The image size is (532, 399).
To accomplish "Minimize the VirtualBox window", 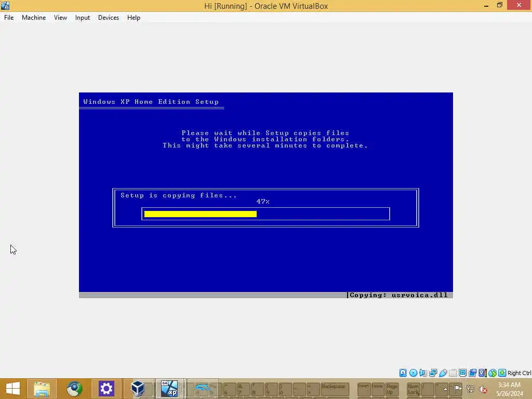I will tap(486, 6).
